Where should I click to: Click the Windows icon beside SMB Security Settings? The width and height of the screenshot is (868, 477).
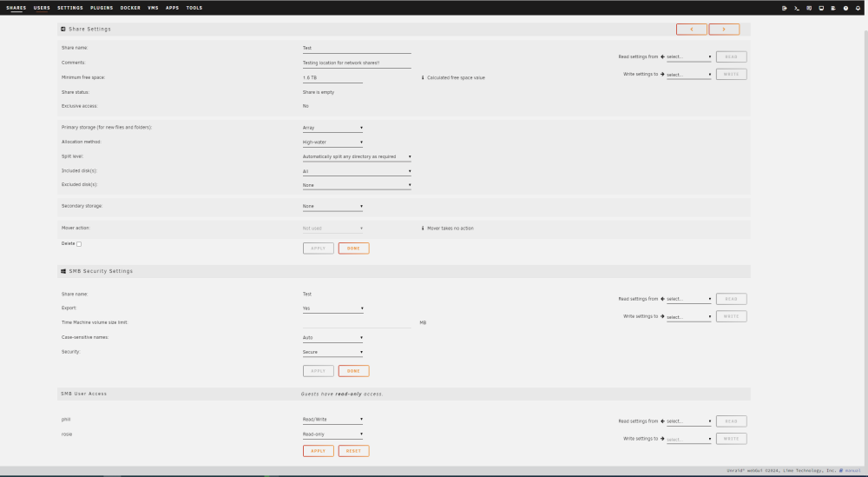pos(63,271)
